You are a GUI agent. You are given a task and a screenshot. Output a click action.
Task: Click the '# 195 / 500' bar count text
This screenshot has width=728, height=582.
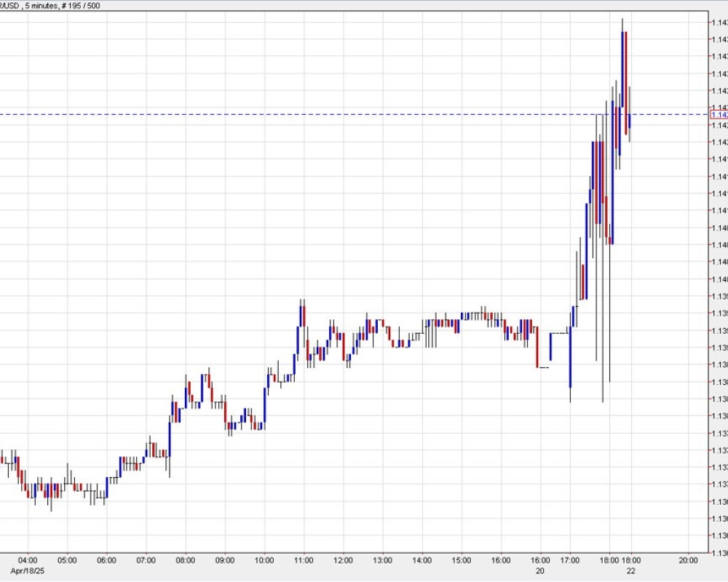tap(80, 6)
